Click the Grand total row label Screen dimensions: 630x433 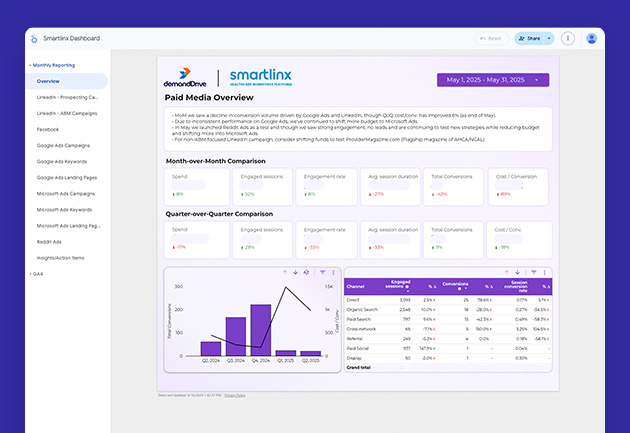point(358,368)
